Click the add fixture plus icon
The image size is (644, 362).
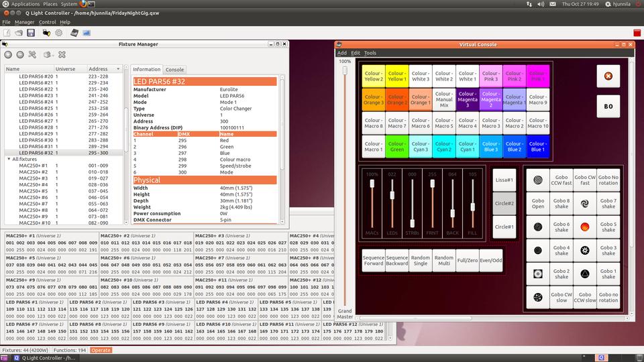(8, 54)
